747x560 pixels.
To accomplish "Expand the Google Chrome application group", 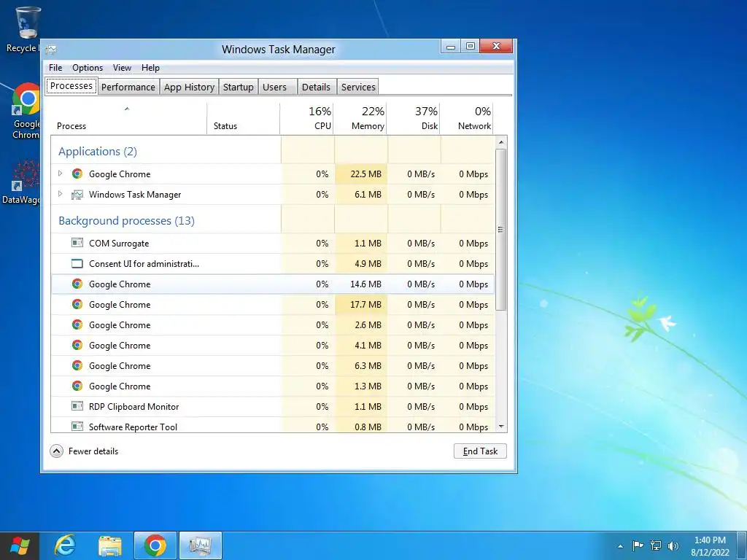I will click(60, 174).
